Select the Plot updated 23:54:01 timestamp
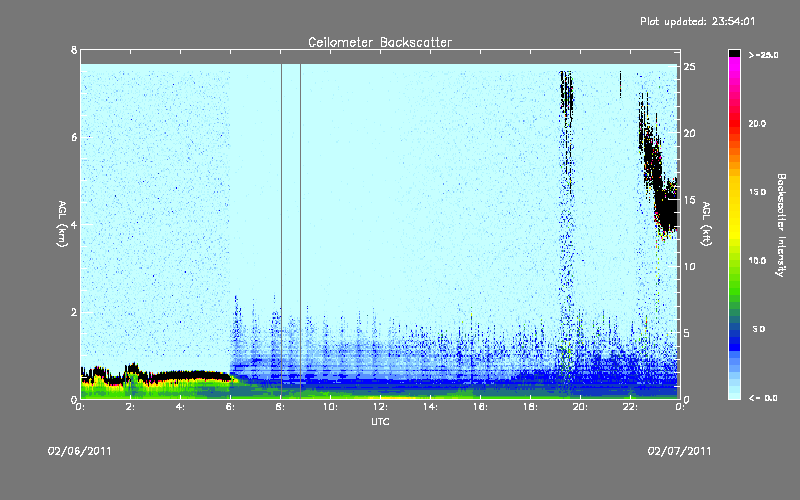This screenshot has width=800, height=500. (x=697, y=21)
